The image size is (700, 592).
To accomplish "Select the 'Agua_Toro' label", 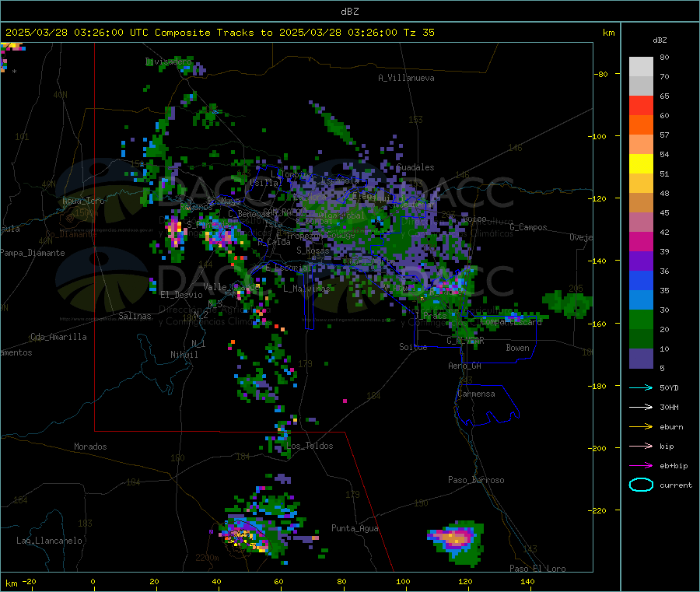I will pos(83,201).
